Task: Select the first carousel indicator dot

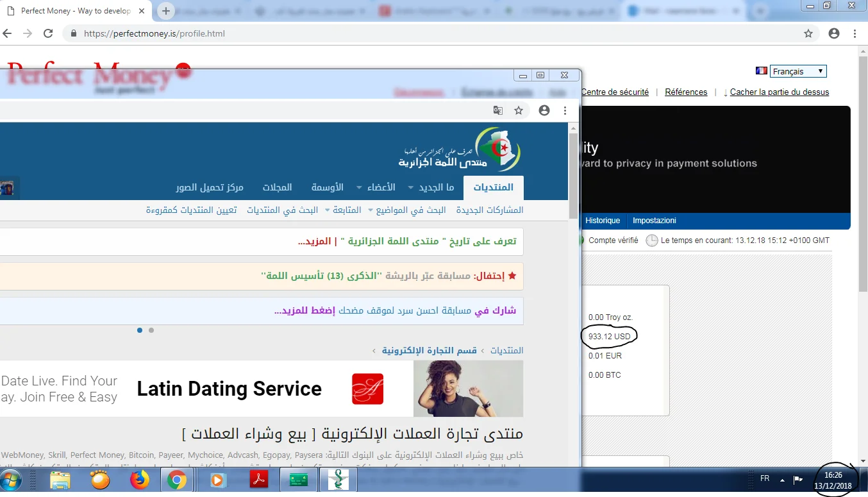Action: click(x=140, y=330)
